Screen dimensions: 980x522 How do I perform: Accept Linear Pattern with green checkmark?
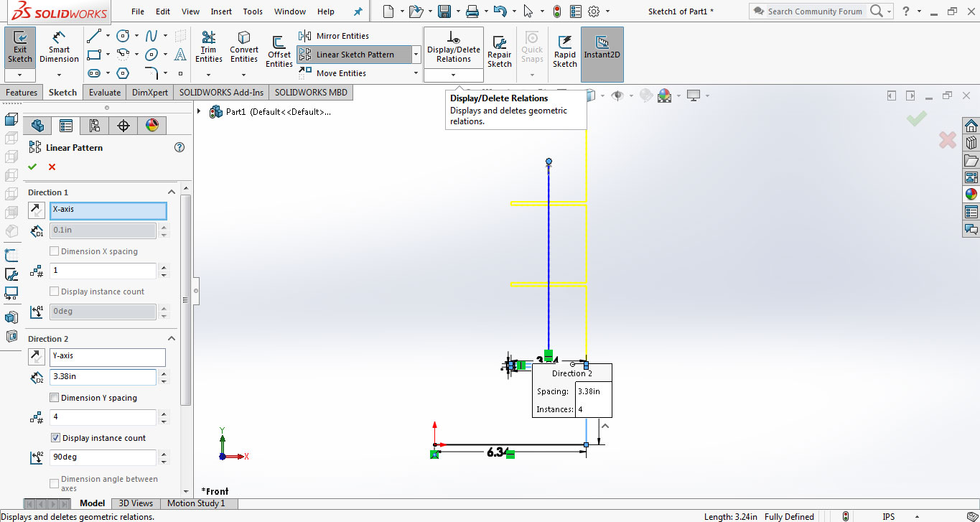pyautogui.click(x=32, y=167)
